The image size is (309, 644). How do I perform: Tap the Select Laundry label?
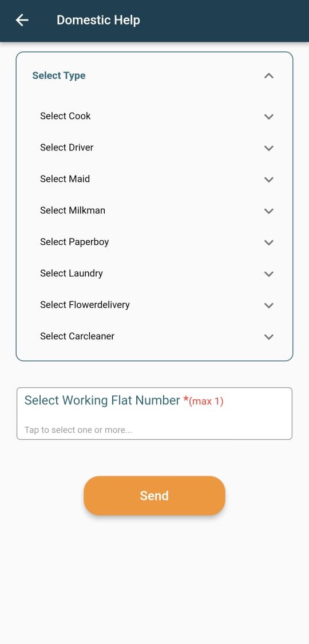point(72,273)
